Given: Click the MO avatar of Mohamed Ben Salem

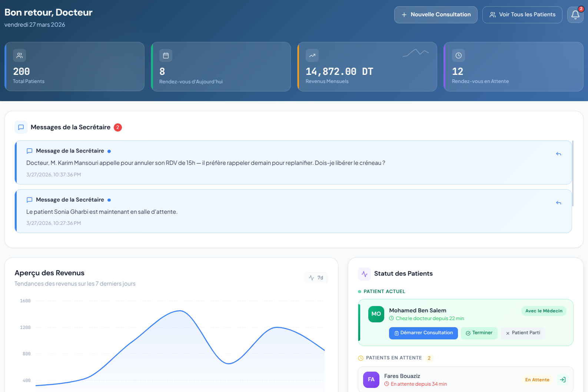Looking at the screenshot, I should point(376,314).
